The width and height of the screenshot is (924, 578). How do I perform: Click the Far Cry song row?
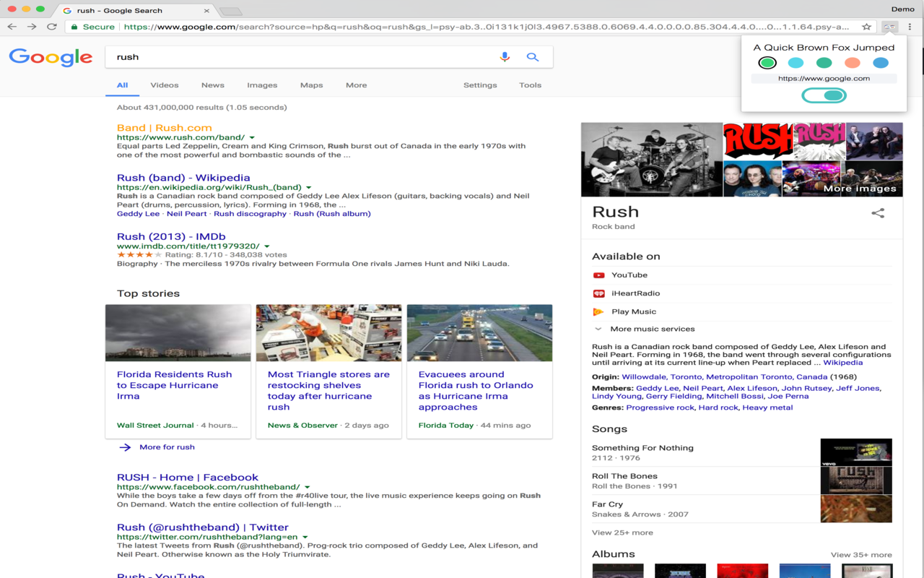pyautogui.click(x=742, y=509)
